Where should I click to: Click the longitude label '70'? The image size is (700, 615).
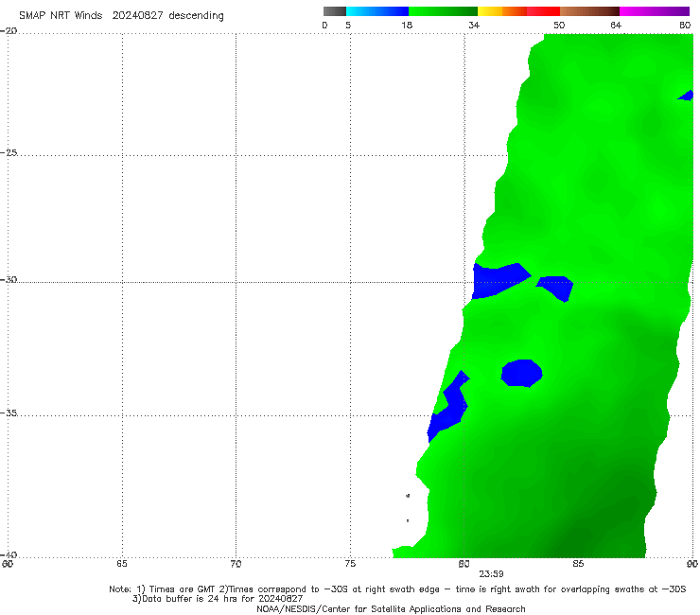(x=236, y=564)
